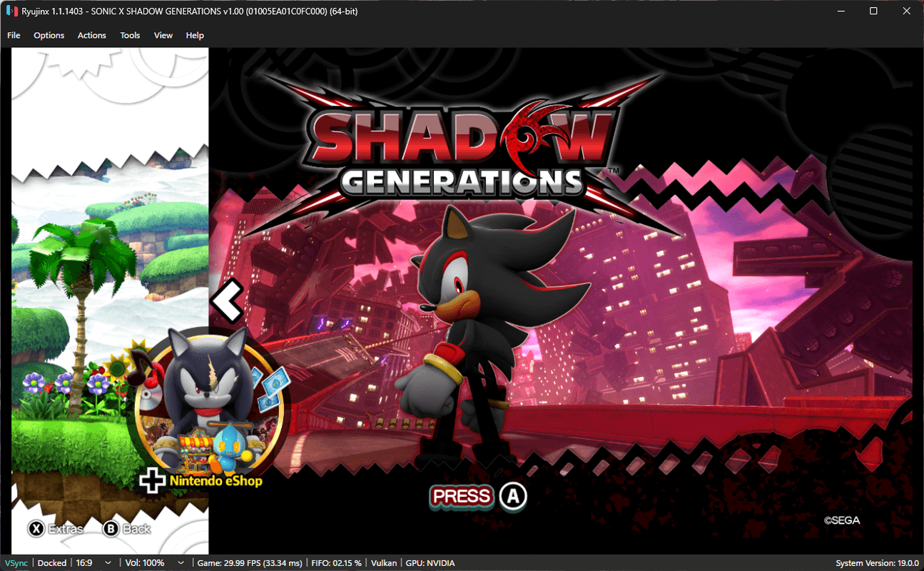
Task: Click the ©SEGA copyright text
Action: pyautogui.click(x=842, y=520)
